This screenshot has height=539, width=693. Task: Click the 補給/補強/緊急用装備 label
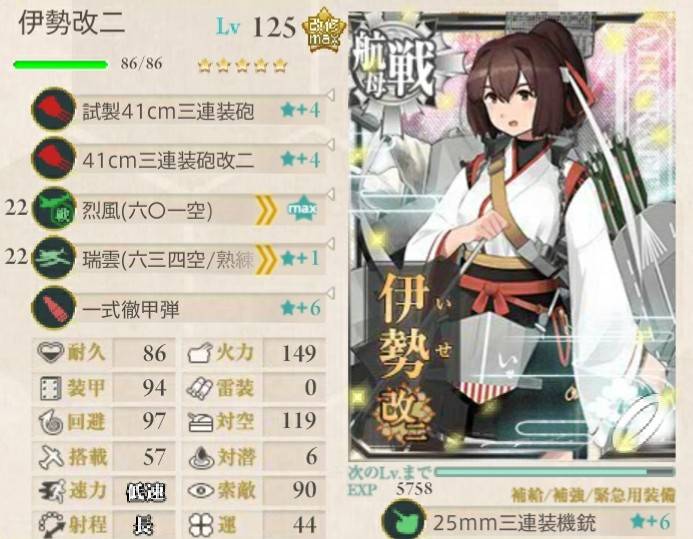tap(593, 495)
